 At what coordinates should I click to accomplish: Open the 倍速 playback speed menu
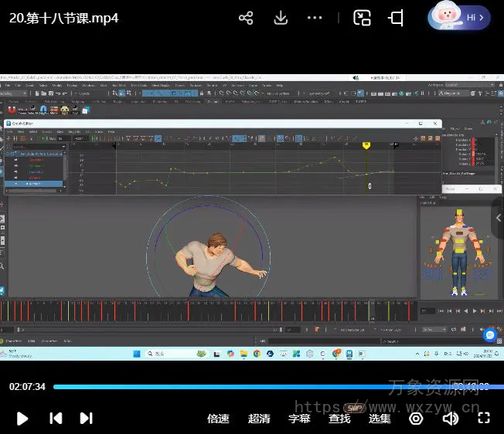218,419
